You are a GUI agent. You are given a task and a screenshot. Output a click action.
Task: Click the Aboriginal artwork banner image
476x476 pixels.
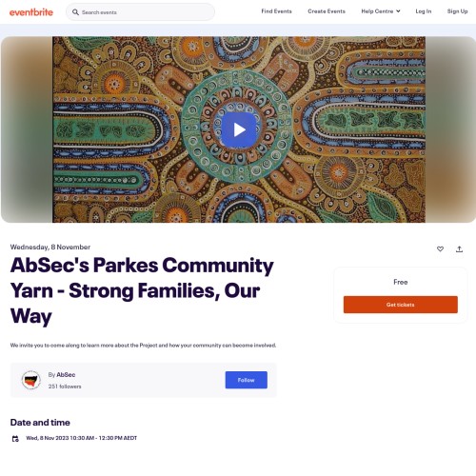tap(239, 129)
